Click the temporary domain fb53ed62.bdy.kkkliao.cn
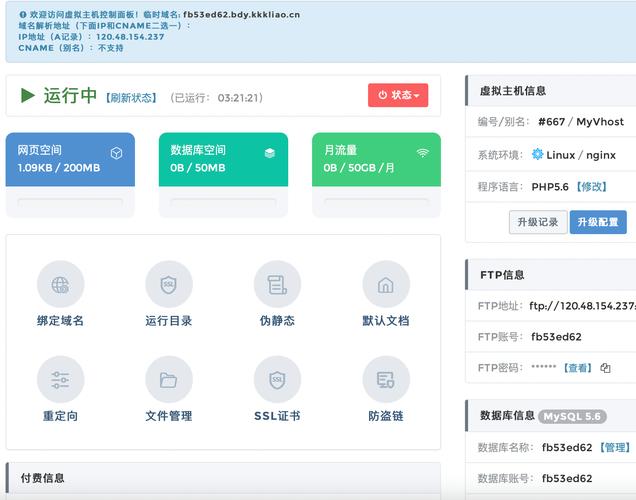The image size is (636, 500). click(x=241, y=15)
